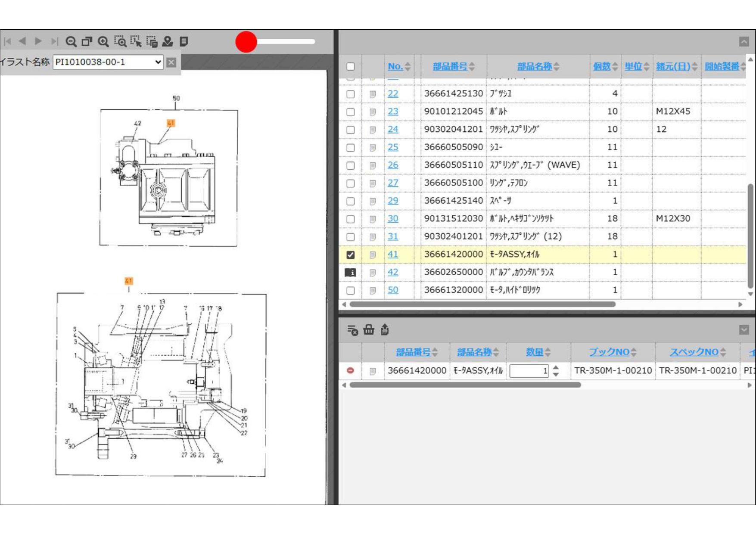The height and width of the screenshot is (534, 756).
Task: Click the basket icon above the cart list
Action: [369, 330]
